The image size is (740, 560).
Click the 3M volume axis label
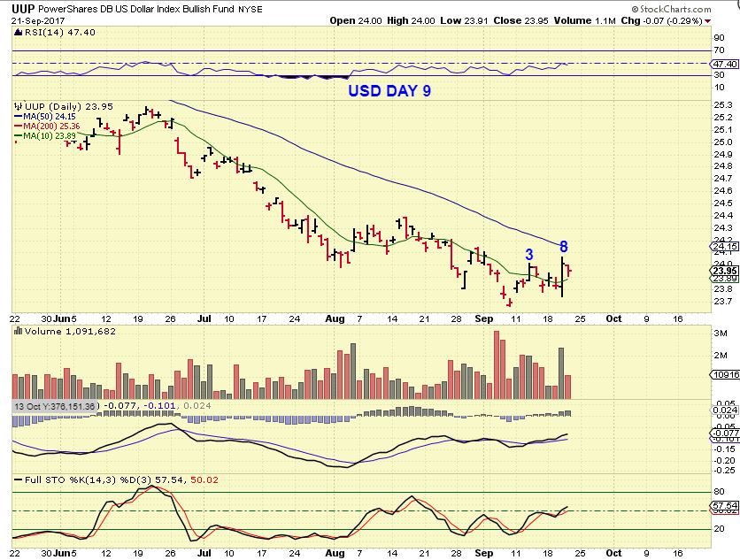click(x=721, y=333)
